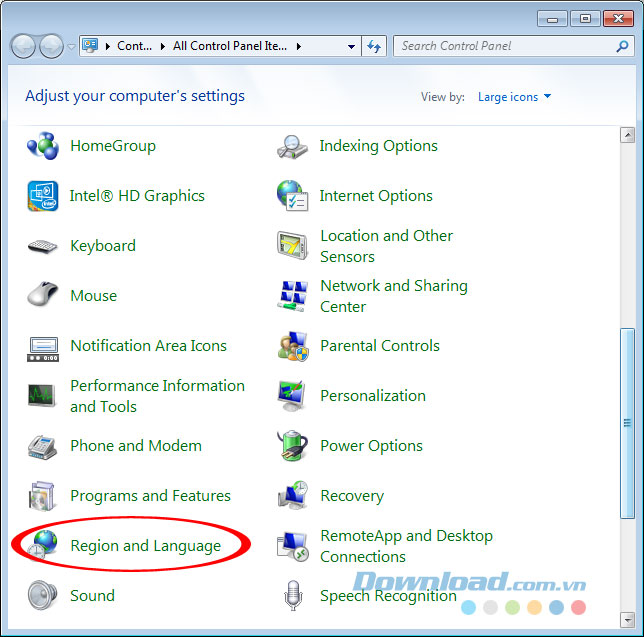The image size is (644, 637).
Task: Open the Speech Recognition link
Action: pos(388,596)
